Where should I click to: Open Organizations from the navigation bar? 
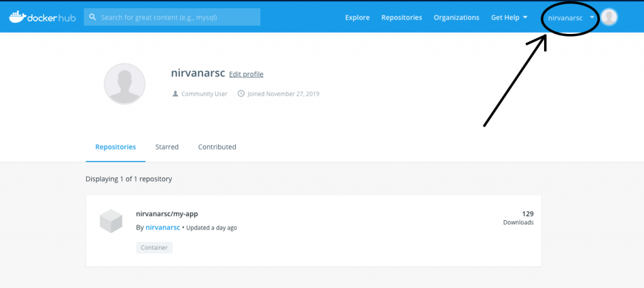[x=456, y=18]
